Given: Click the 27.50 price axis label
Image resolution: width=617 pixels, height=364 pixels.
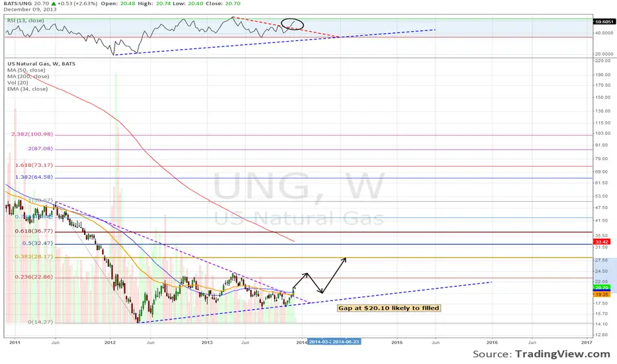Looking at the screenshot, I should 602,261.
